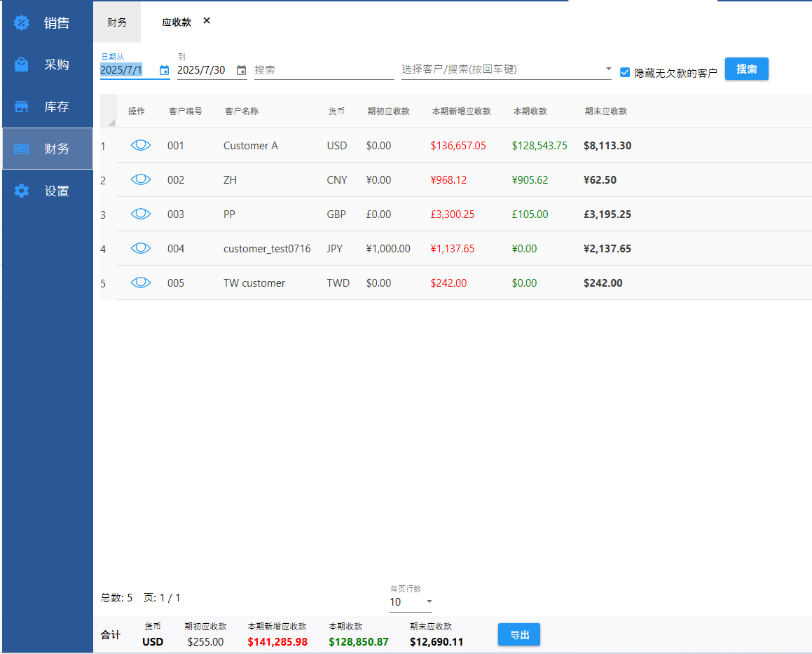Image resolution: width=812 pixels, height=654 pixels.
Task: Open the rows per page dropdown
Action: pos(429,601)
